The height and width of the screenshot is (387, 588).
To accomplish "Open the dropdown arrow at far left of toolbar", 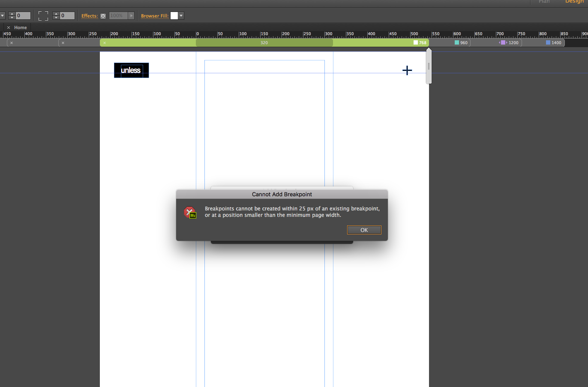I will [2, 16].
